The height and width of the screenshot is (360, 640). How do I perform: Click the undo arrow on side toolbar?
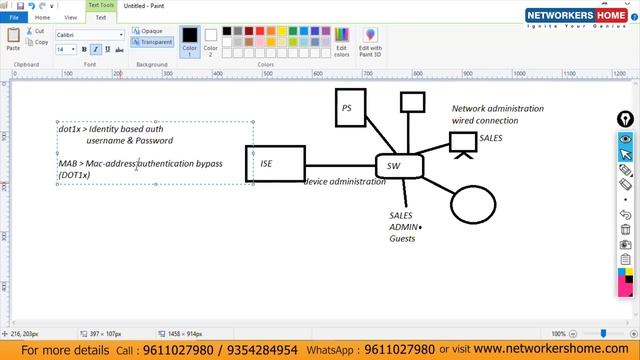point(625,214)
